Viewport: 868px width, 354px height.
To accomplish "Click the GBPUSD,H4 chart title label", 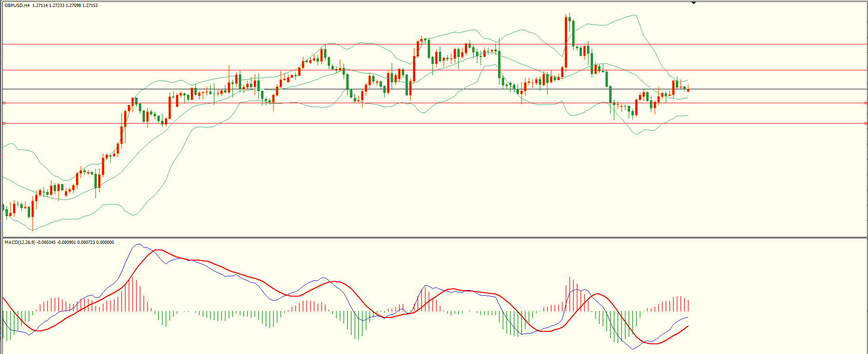I will coord(18,6).
